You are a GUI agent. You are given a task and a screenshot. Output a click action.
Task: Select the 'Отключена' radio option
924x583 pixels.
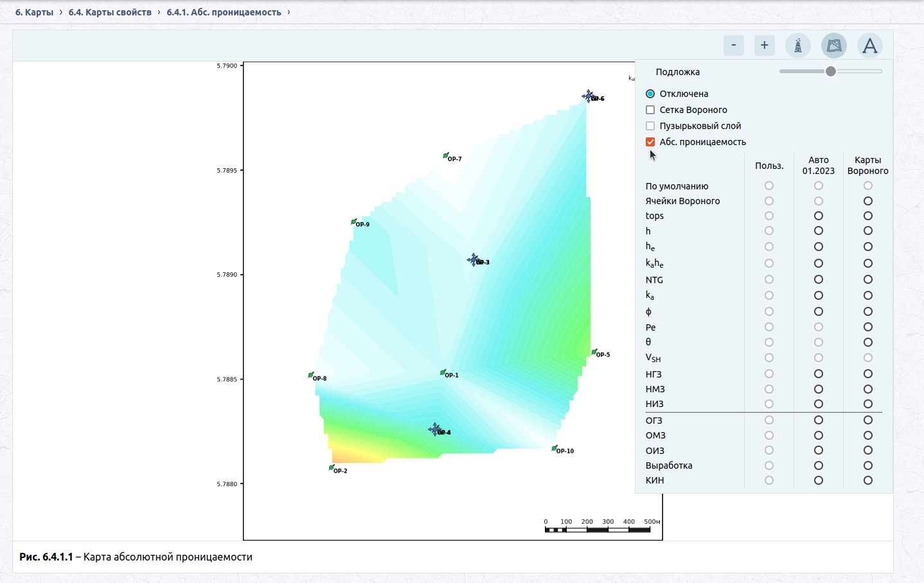click(650, 94)
